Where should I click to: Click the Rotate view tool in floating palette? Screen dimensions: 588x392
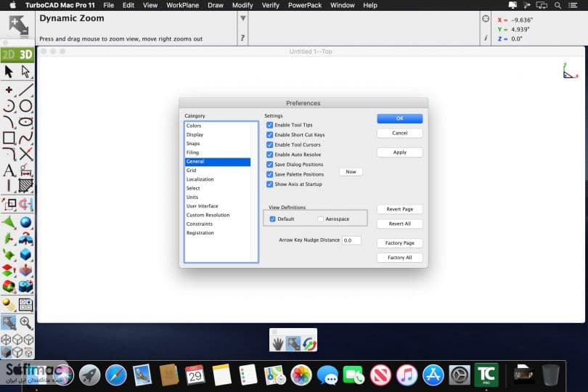click(309, 343)
